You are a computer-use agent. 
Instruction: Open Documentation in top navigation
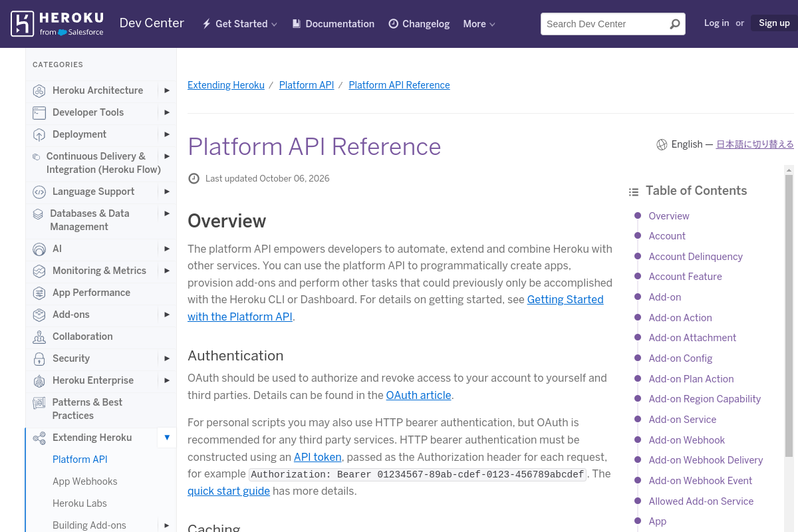[x=333, y=24]
